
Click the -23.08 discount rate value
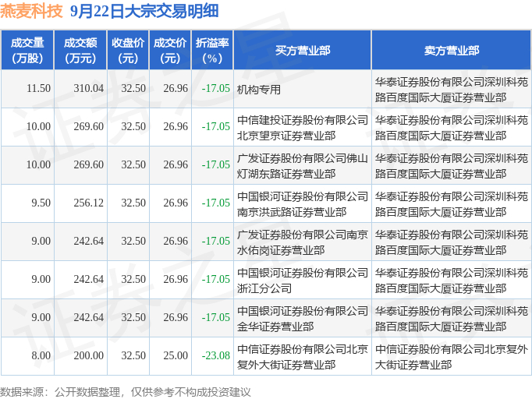(x=216, y=355)
